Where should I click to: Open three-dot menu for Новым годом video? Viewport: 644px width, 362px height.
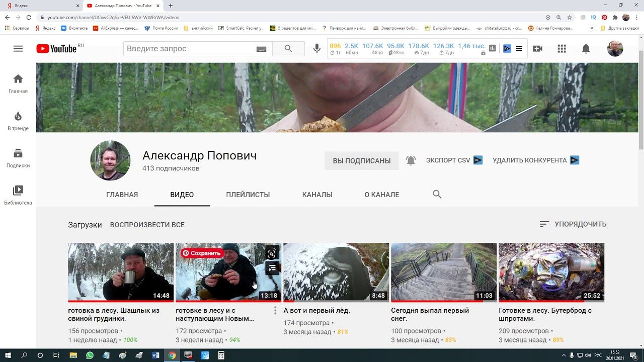click(275, 311)
